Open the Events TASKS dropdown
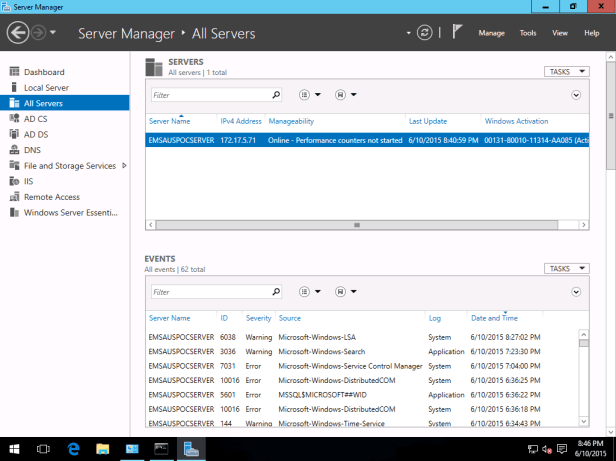The image size is (616, 461). tap(566, 268)
